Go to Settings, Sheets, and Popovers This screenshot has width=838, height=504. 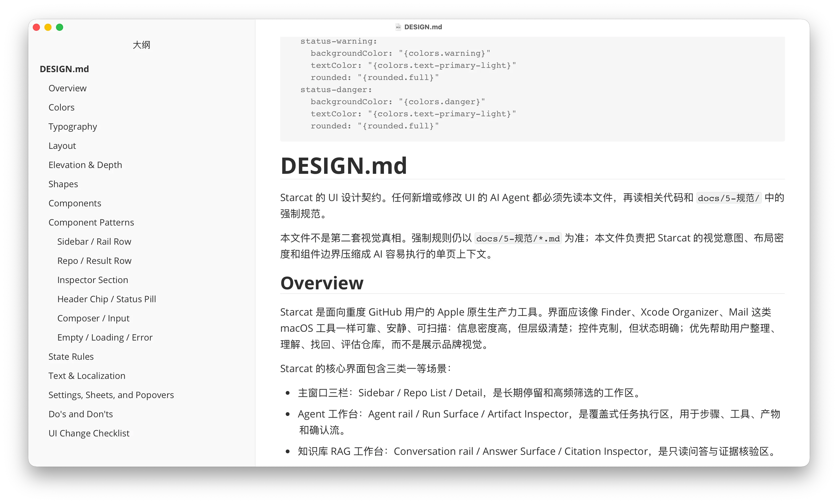coord(111,395)
